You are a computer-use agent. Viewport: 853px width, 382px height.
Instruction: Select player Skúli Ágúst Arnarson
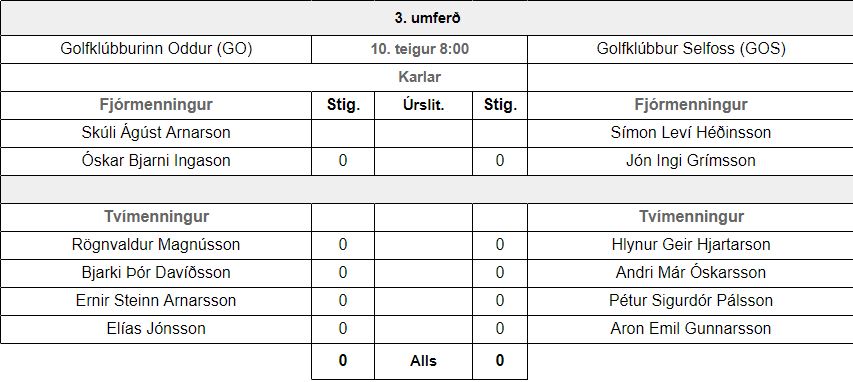coord(156,133)
